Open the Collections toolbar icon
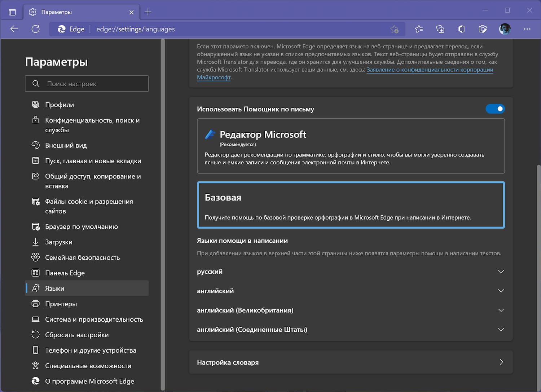The width and height of the screenshot is (541, 392). click(440, 29)
